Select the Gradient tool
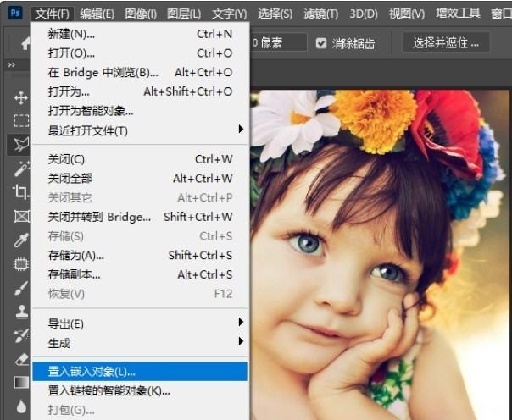Image resolution: width=512 pixels, height=420 pixels. click(21, 382)
